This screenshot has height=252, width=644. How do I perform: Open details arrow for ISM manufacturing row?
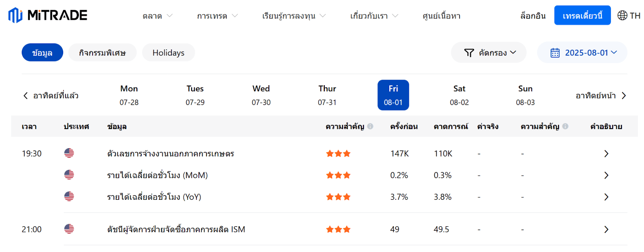(606, 229)
